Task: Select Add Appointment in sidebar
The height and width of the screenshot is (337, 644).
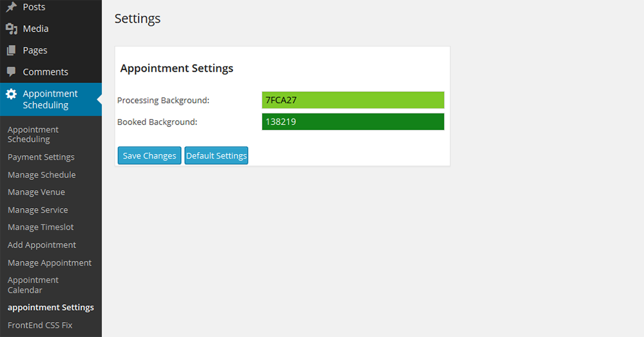Action: click(42, 245)
